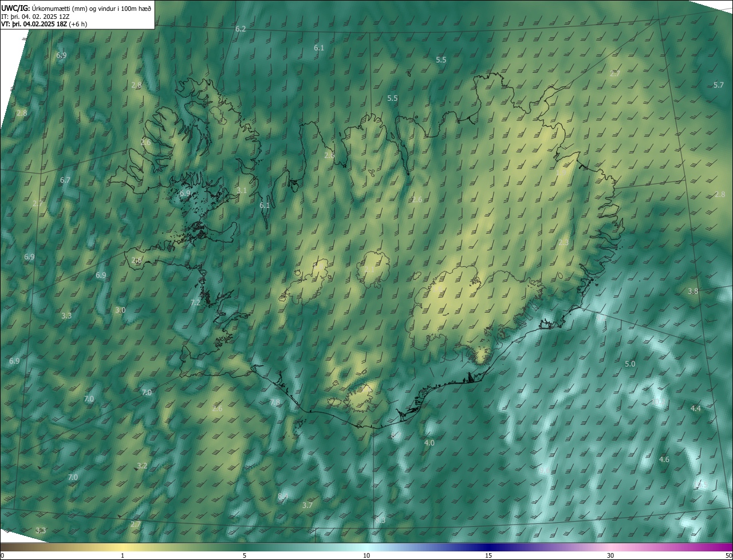
Task: Click the 3.7 value label on the map
Action: pyautogui.click(x=308, y=505)
